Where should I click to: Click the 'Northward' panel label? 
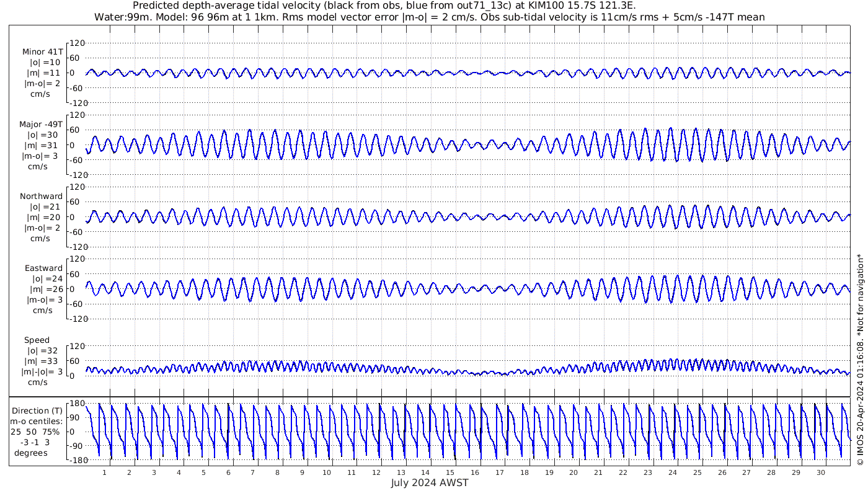(x=41, y=196)
